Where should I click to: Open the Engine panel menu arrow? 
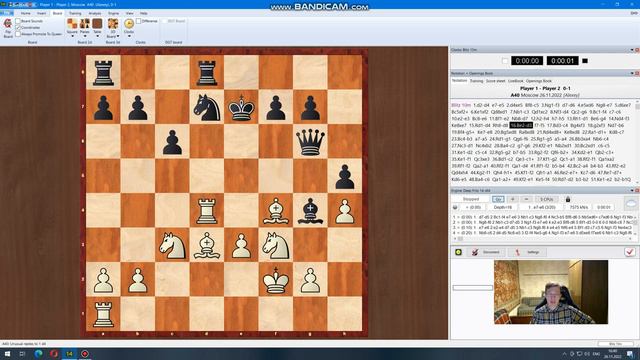click(x=632, y=191)
